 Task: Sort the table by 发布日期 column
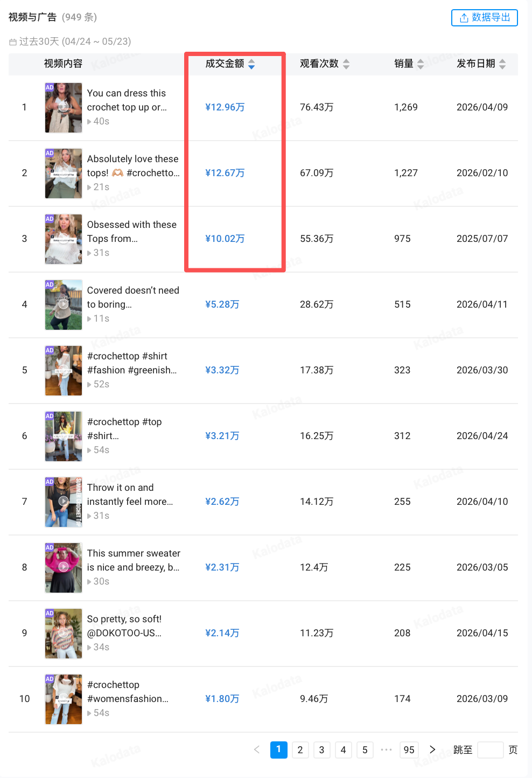(x=502, y=64)
